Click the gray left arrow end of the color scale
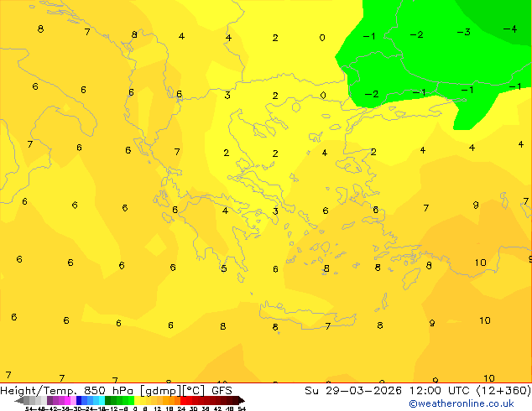 tap(19, 400)
